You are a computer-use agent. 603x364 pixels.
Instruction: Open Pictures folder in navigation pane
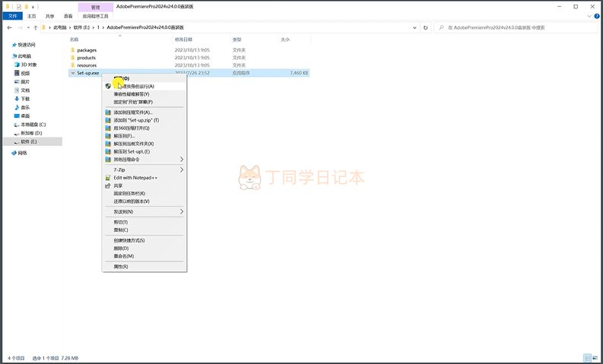(25, 81)
